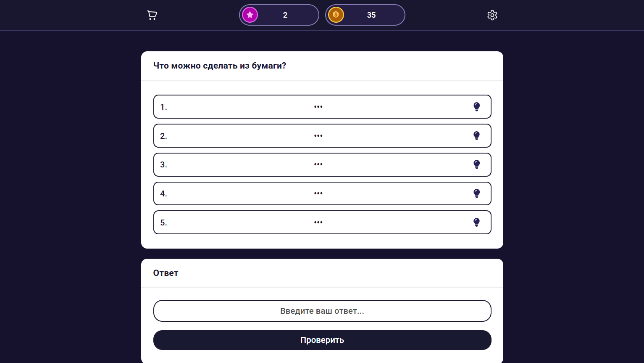Click the question title about paper
Image resolution: width=644 pixels, height=363 pixels.
220,66
